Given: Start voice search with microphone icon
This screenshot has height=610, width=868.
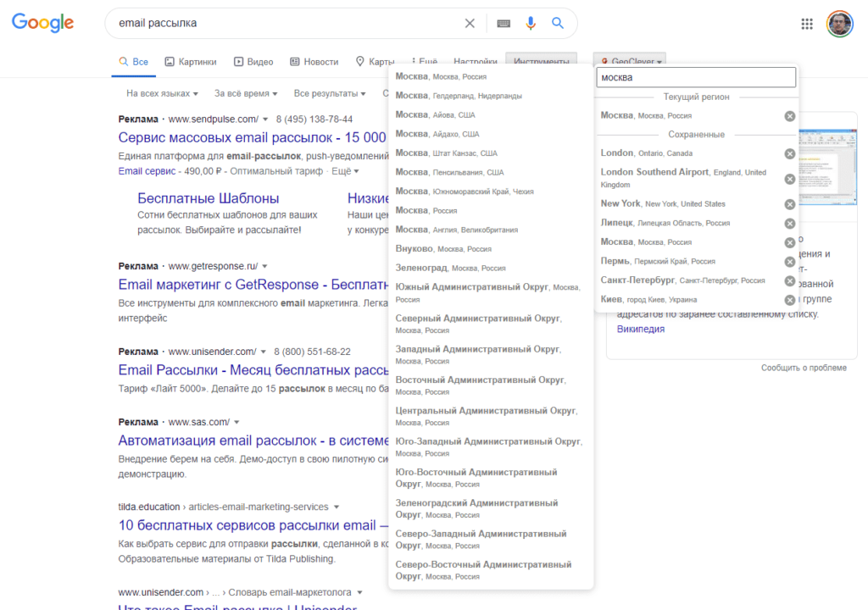Looking at the screenshot, I should pos(531,23).
